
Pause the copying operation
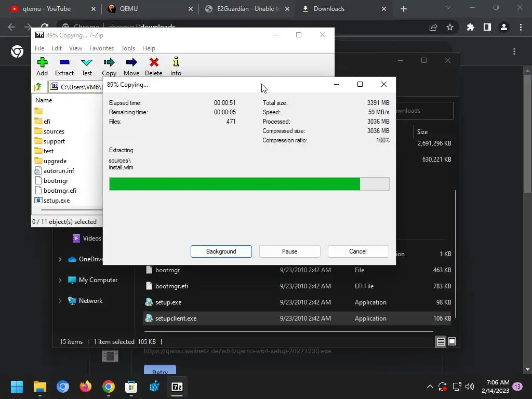pos(290,251)
